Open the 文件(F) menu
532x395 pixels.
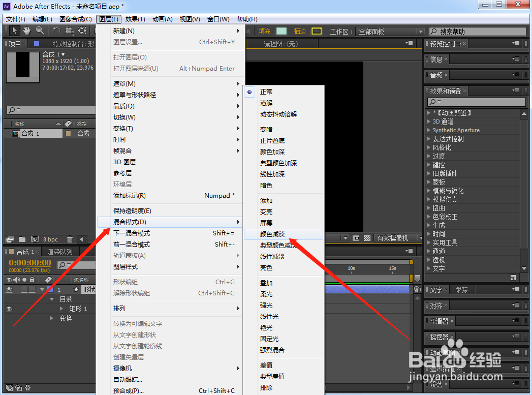pyautogui.click(x=16, y=19)
